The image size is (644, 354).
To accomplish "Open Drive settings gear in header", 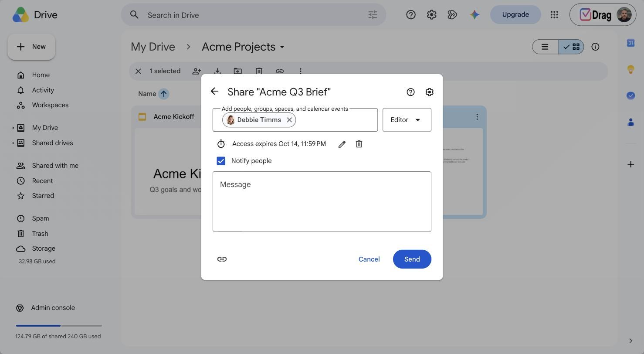I will (432, 15).
